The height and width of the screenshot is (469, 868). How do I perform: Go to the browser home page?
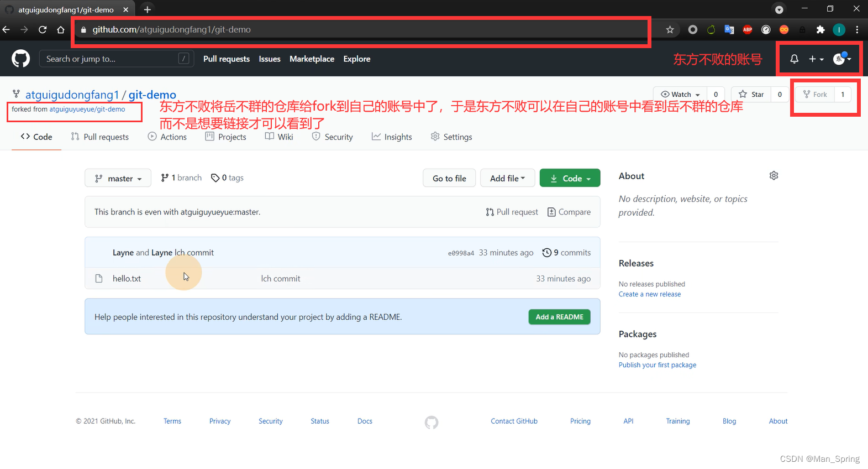pyautogui.click(x=61, y=30)
